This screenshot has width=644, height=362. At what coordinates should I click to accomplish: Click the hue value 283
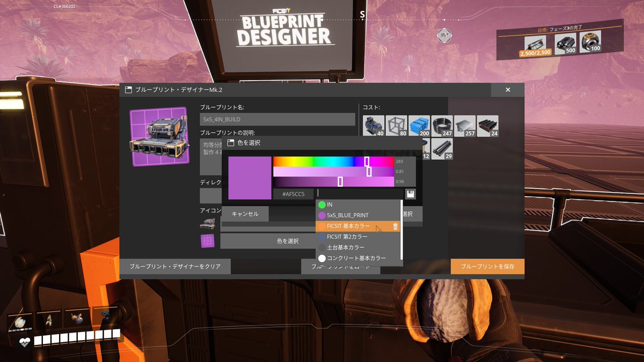399,161
